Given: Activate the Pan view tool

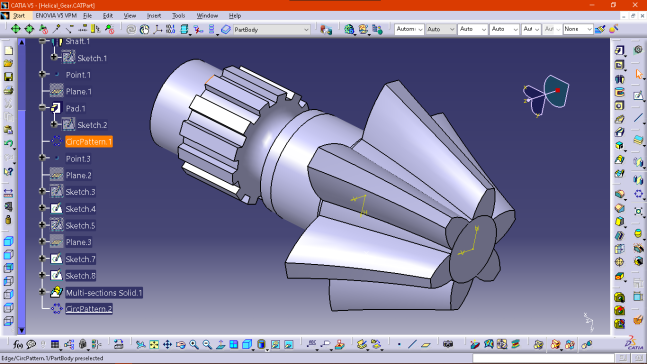Looking at the screenshot, I should click(x=167, y=344).
